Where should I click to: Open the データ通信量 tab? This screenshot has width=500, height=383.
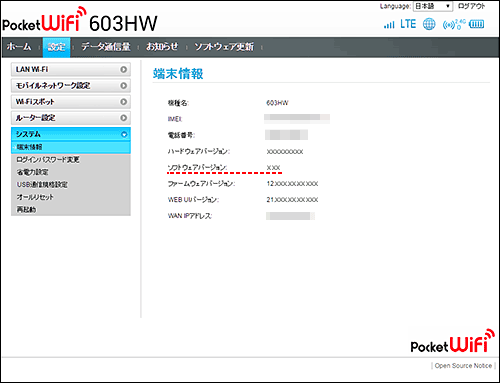[106, 47]
